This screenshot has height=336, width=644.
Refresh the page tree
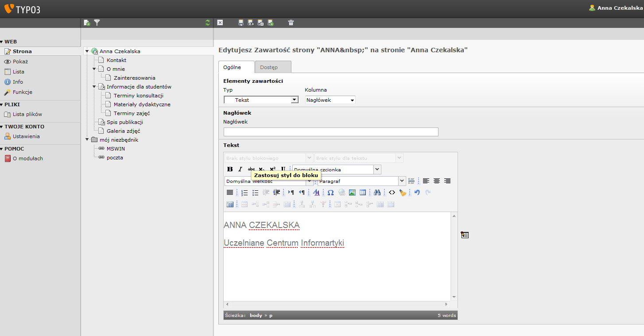208,23
